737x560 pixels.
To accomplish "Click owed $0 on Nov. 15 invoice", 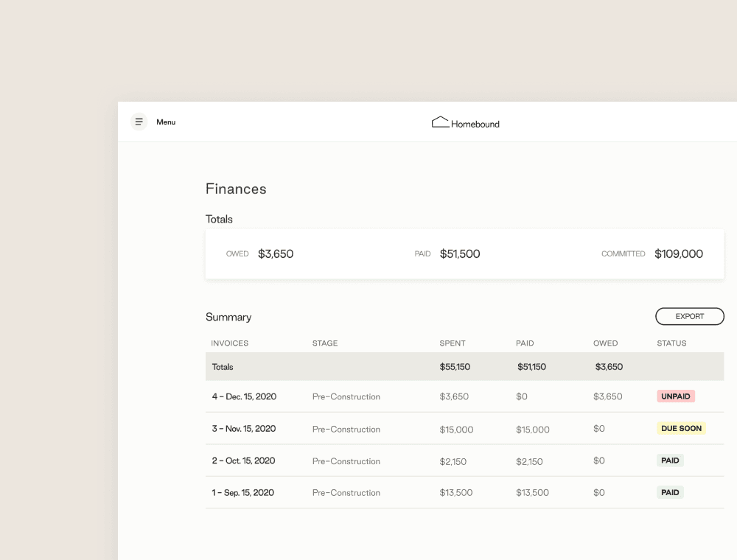I will click(598, 428).
